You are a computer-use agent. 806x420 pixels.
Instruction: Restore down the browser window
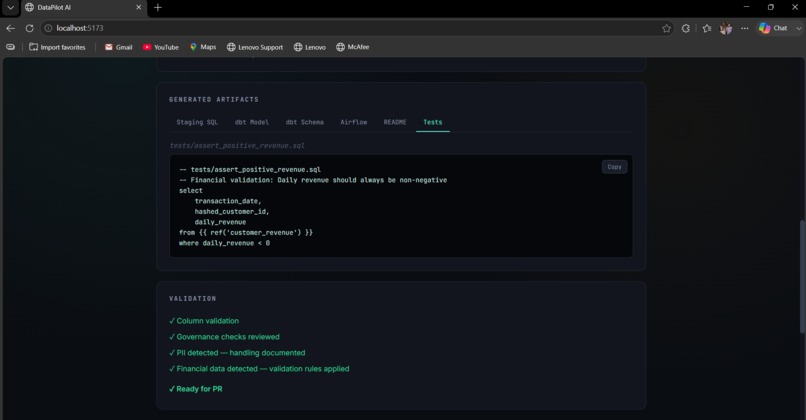[x=771, y=7]
